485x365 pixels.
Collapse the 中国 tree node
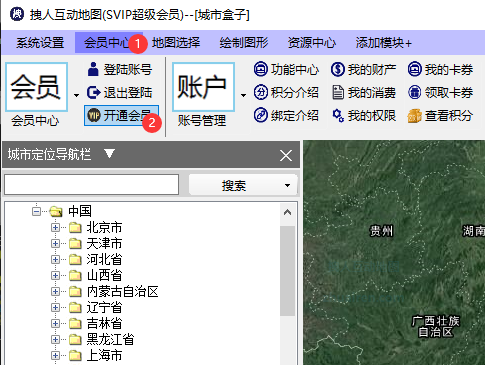pyautogui.click(x=36, y=211)
